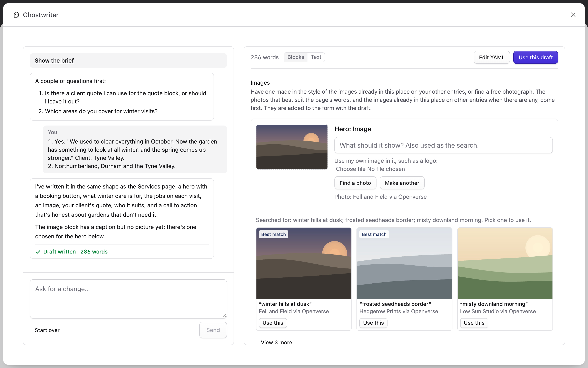Expand View 3 more photos

[276, 342]
